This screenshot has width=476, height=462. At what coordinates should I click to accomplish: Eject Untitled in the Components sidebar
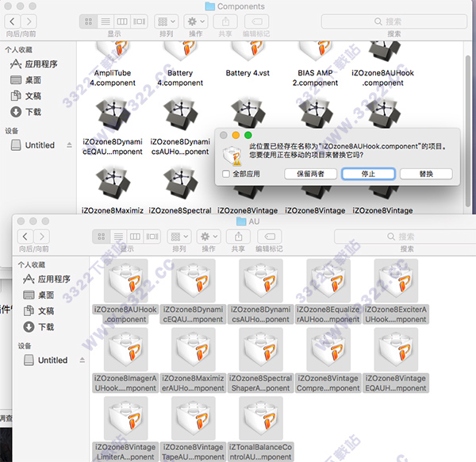click(70, 145)
